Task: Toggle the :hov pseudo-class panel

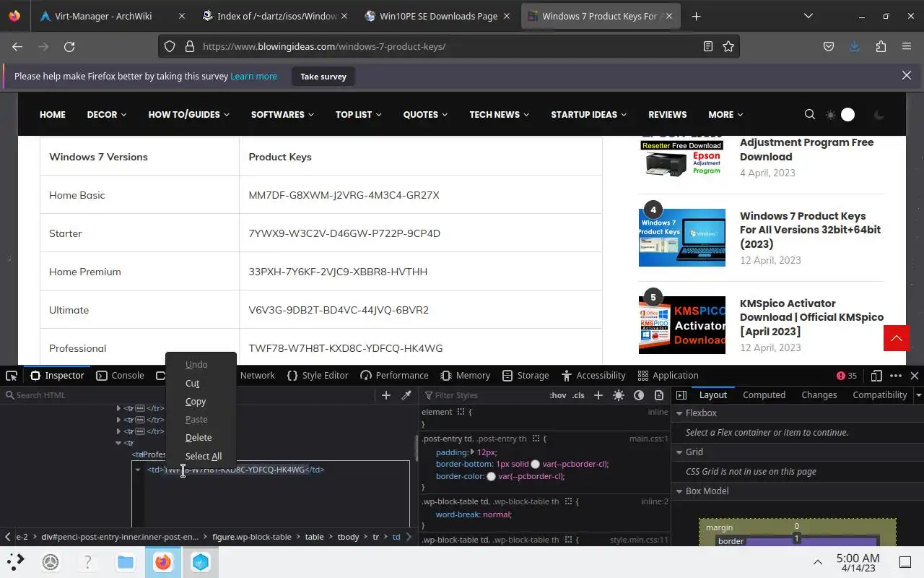Action: pyautogui.click(x=558, y=395)
